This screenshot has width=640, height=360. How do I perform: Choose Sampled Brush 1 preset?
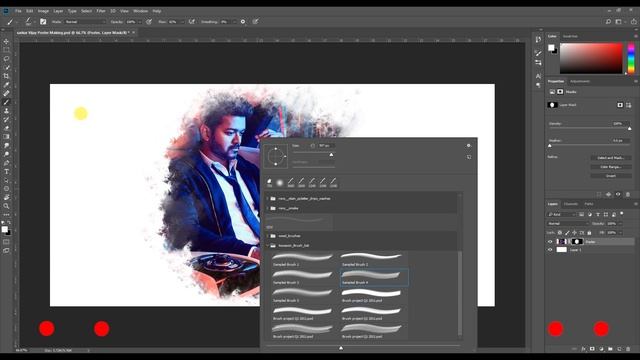coord(302,260)
